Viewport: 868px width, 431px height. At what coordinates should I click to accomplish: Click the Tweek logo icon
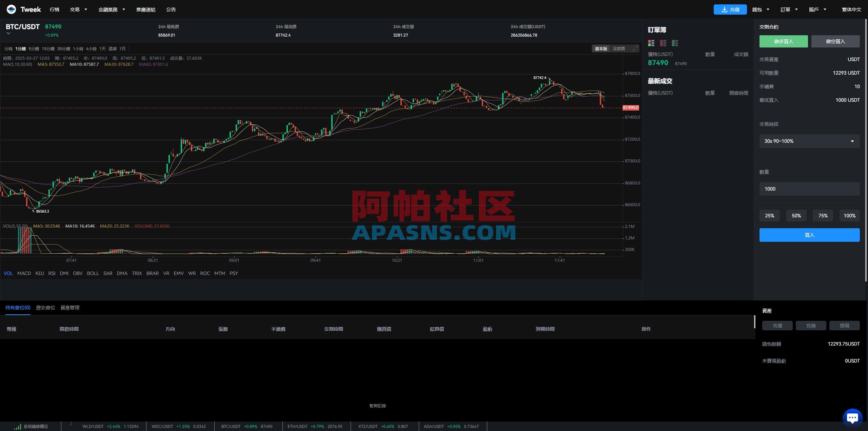click(11, 9)
